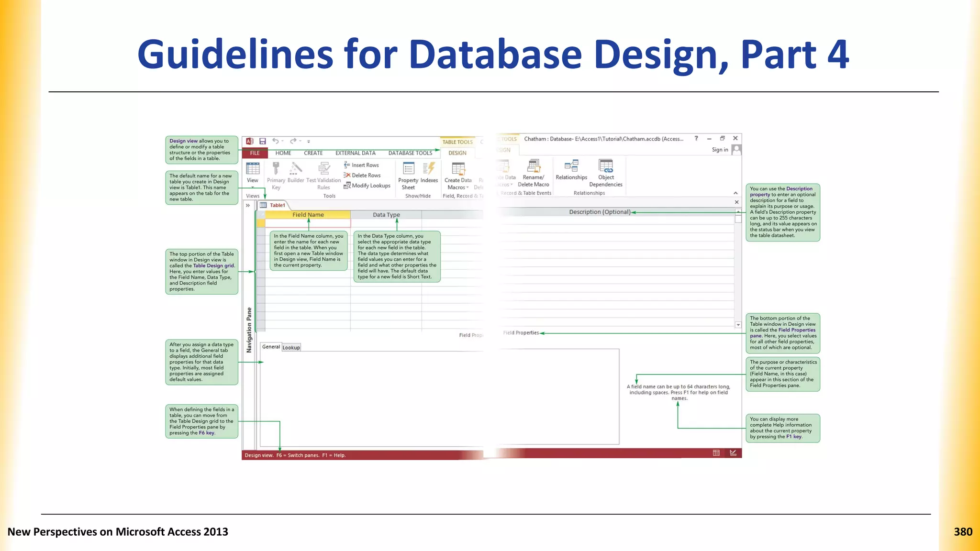Show Object Dependencies

pos(606,173)
